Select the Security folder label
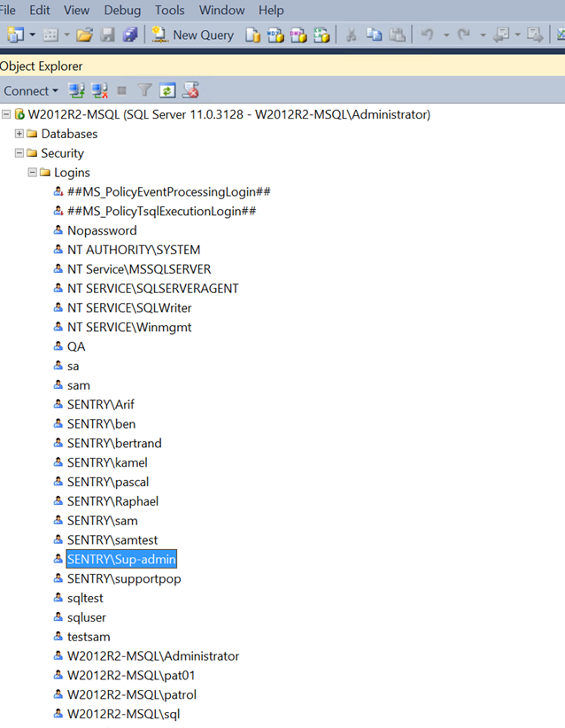This screenshot has width=565, height=728. (x=63, y=153)
